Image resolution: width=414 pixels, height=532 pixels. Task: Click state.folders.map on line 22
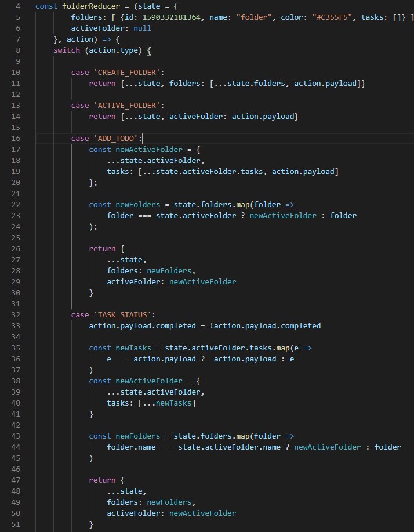coord(212,205)
